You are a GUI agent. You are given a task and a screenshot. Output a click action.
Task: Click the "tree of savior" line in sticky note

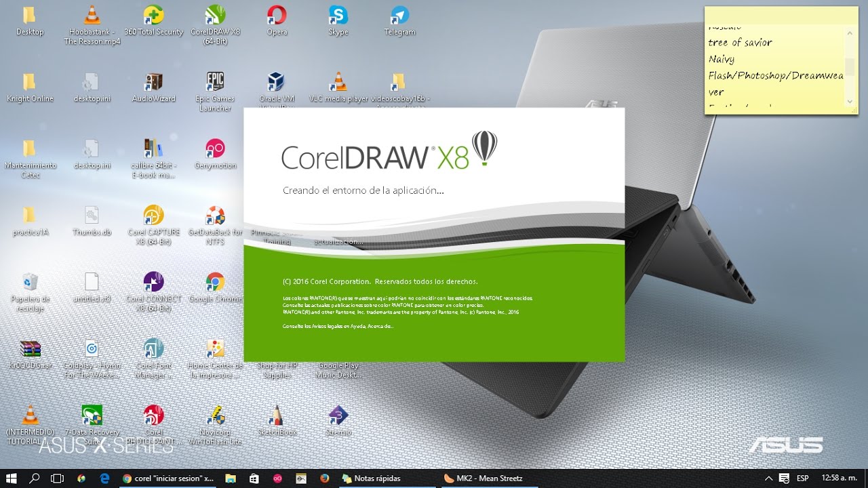pos(741,43)
